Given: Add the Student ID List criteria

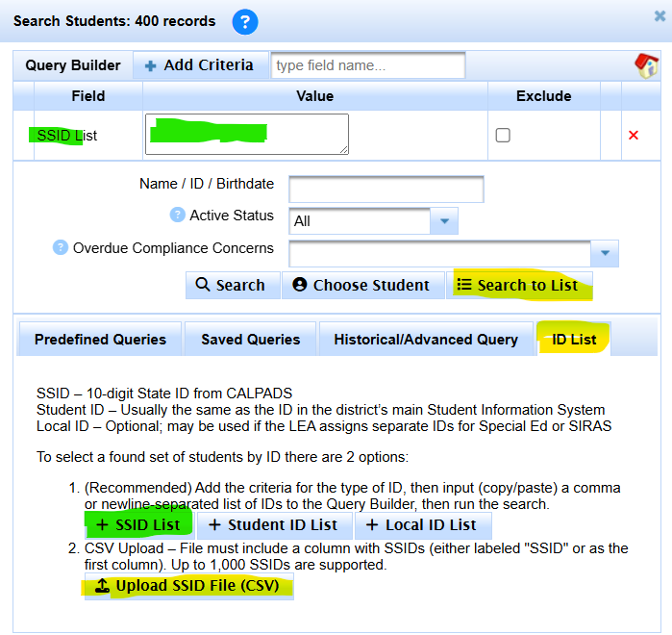Looking at the screenshot, I should (275, 525).
